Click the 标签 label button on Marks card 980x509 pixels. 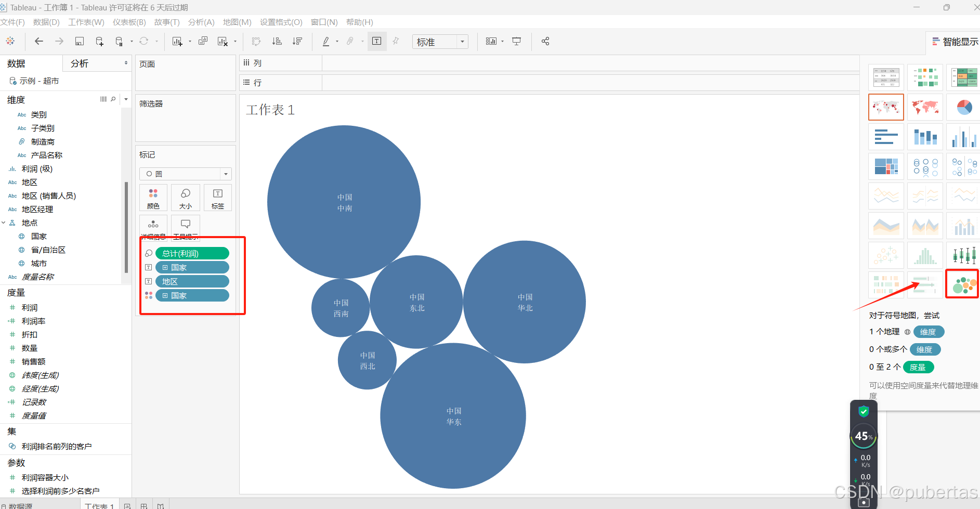pyautogui.click(x=218, y=198)
